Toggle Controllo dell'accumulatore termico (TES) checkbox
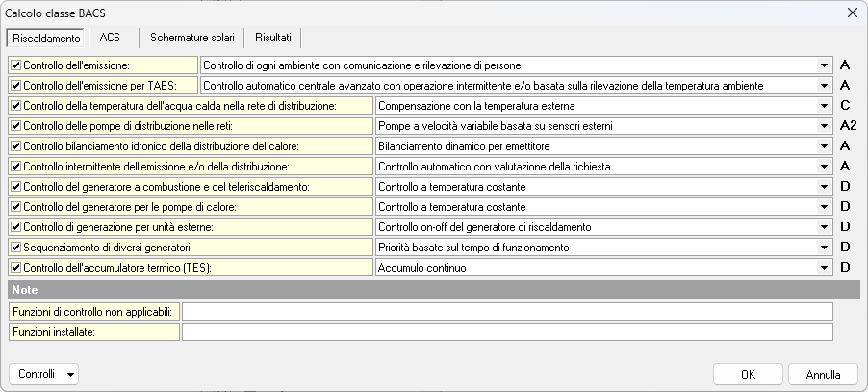Viewport: 868px width, 392px height. click(x=15, y=268)
